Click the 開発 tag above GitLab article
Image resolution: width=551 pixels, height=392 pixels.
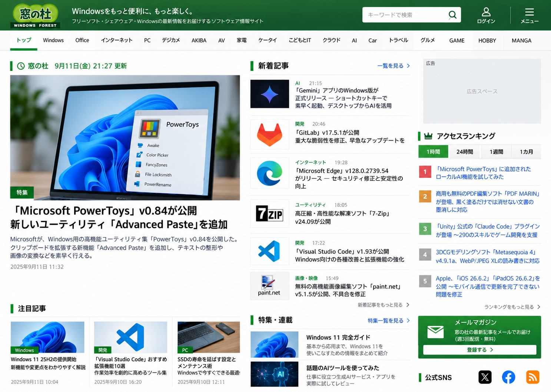300,124
